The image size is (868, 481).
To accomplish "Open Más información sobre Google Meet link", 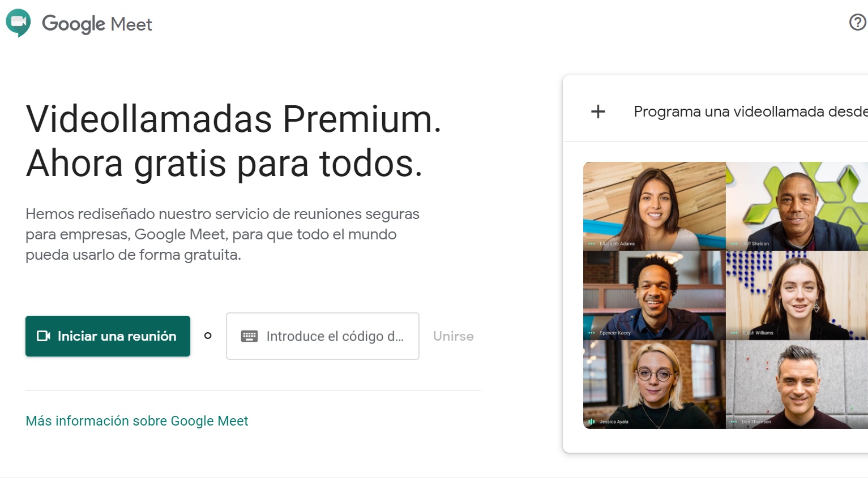I will pyautogui.click(x=137, y=421).
